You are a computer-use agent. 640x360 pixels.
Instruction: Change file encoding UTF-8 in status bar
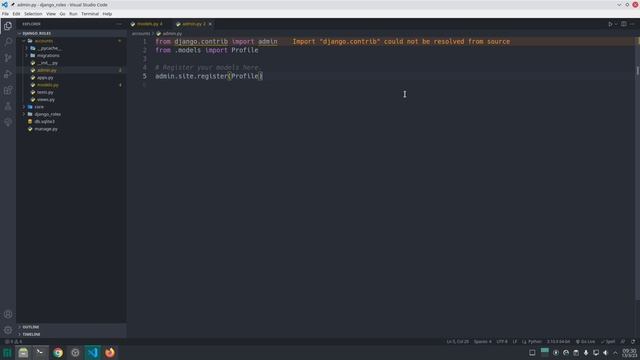(502, 342)
